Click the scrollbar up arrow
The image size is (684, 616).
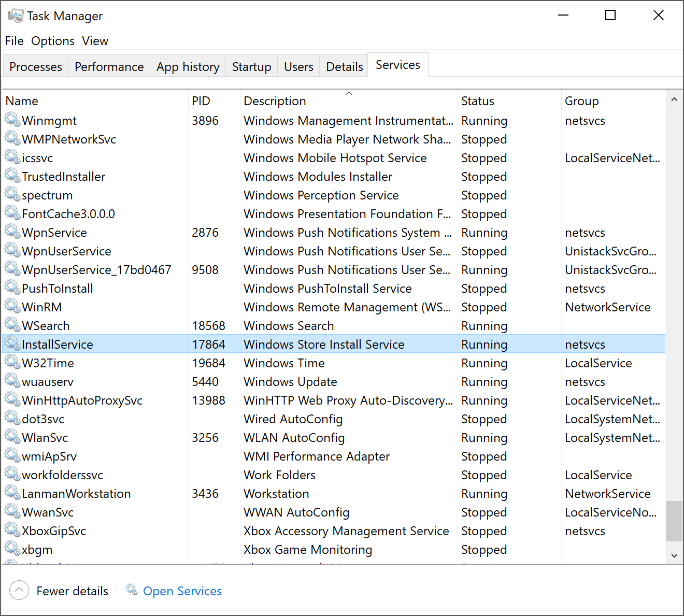(x=674, y=99)
